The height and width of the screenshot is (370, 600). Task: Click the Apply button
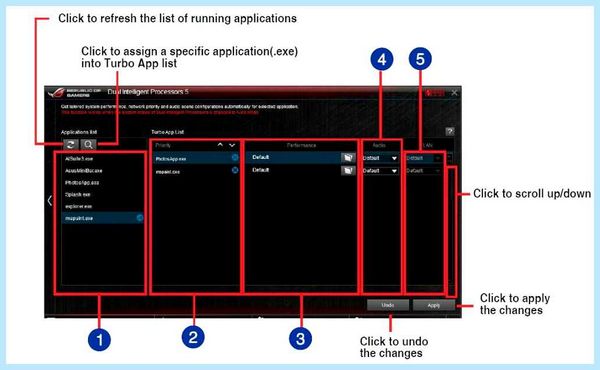pos(434,305)
